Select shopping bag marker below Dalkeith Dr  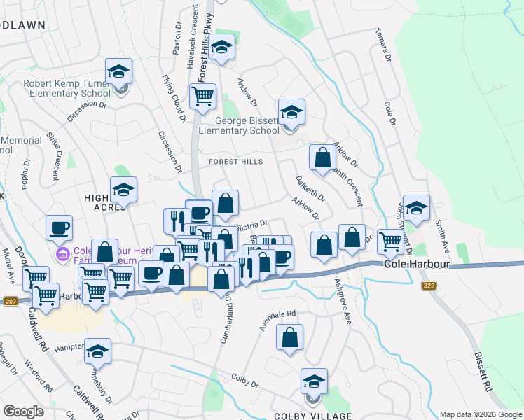tap(324, 245)
